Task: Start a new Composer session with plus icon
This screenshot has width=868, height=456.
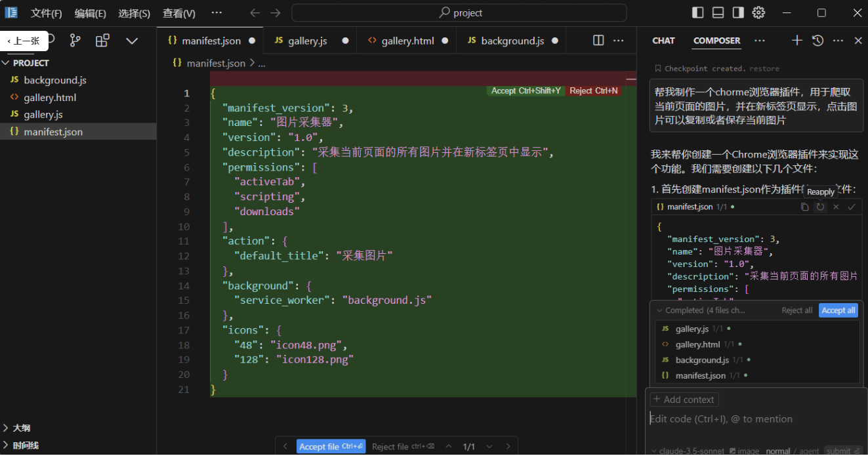Action: coord(796,40)
